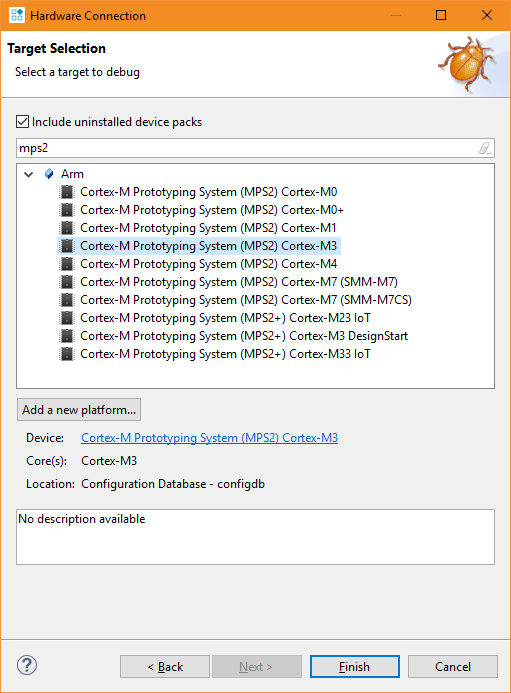Select MPS2+ Cortex-M23 IoT target
The image size is (511, 693).
225,318
